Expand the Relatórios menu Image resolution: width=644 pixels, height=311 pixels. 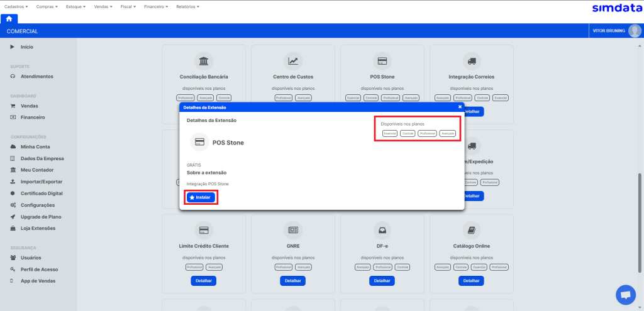click(187, 7)
